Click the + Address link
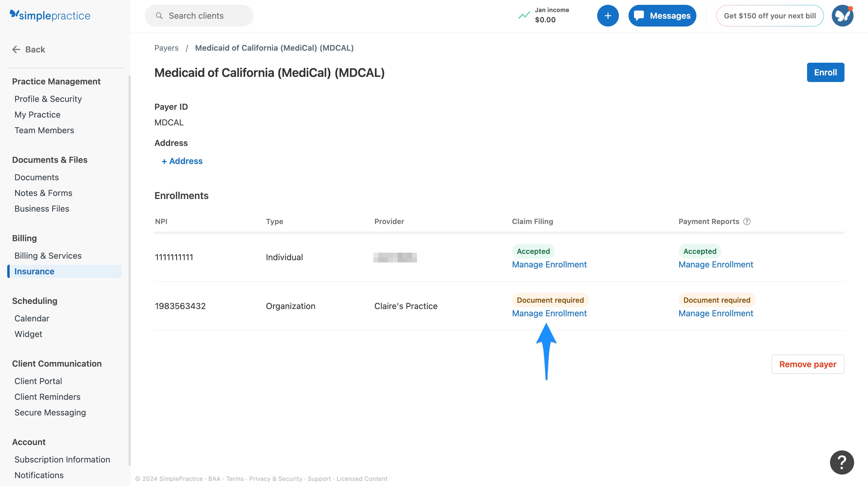This screenshot has height=486, width=868. coord(182,161)
